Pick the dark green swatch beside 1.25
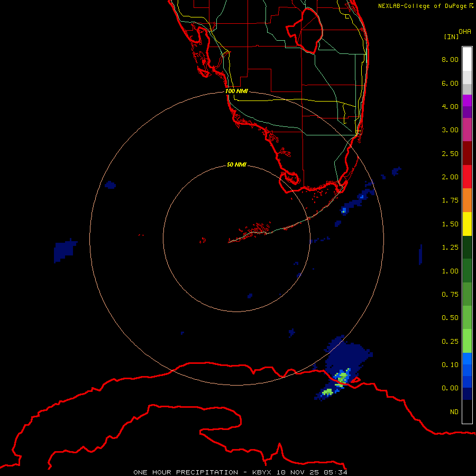 click(x=467, y=247)
